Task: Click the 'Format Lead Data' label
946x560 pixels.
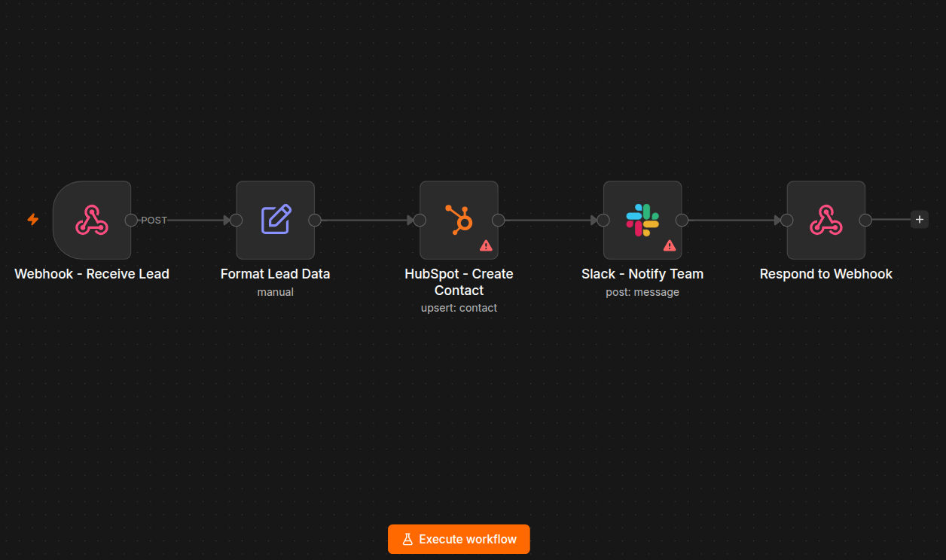Action: point(275,274)
